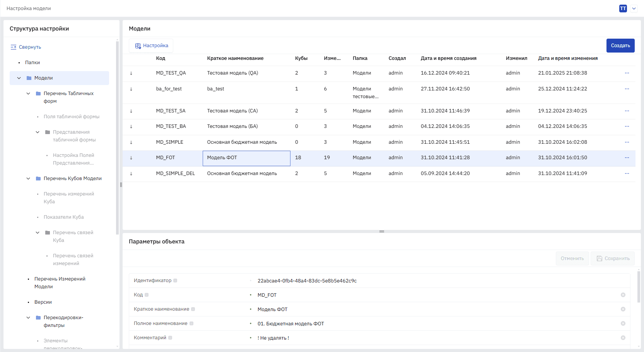Expand the Перекодировки-фильтры chevron
644x352 pixels.
28,318
